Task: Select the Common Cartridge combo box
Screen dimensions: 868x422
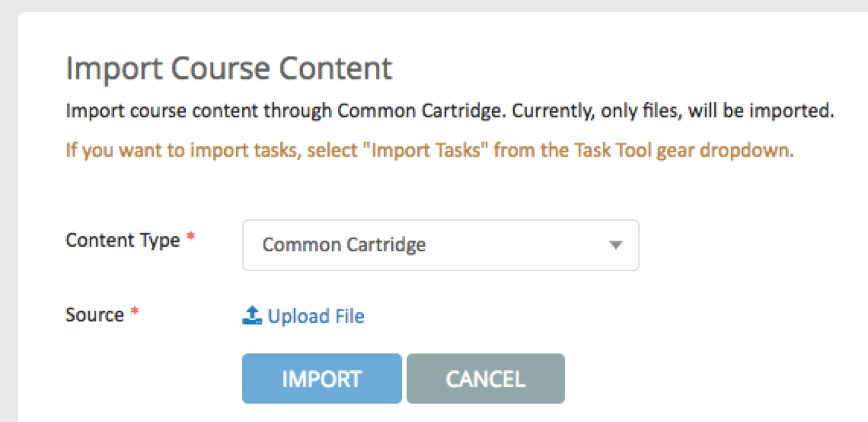Action: pyautogui.click(x=441, y=245)
